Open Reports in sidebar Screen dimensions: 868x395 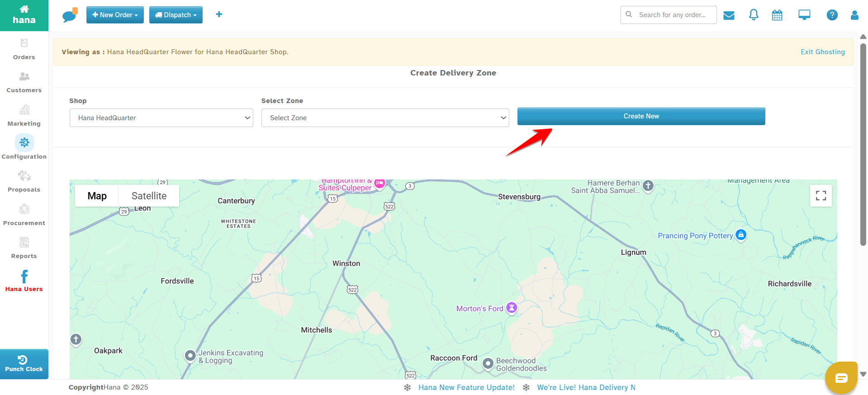[x=24, y=248]
